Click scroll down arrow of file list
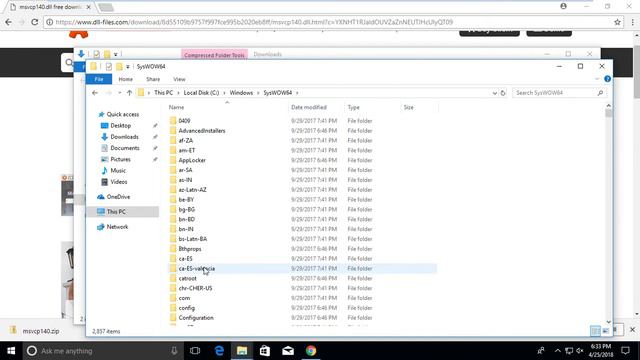The image size is (640, 360). click(609, 322)
